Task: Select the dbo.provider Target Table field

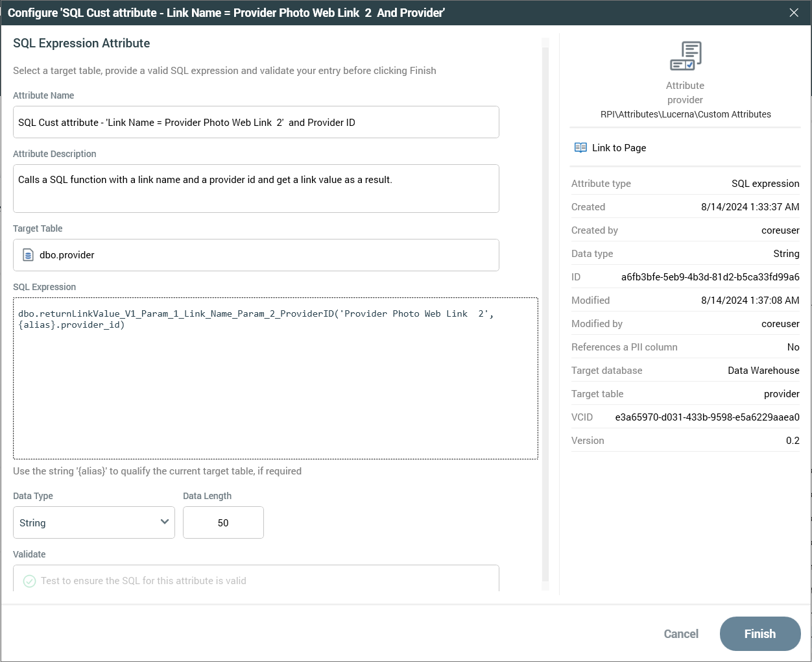Action: click(256, 255)
